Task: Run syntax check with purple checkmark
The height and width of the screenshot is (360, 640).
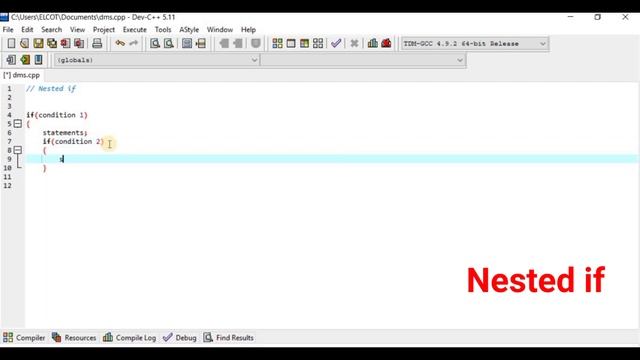Action: tap(336, 43)
